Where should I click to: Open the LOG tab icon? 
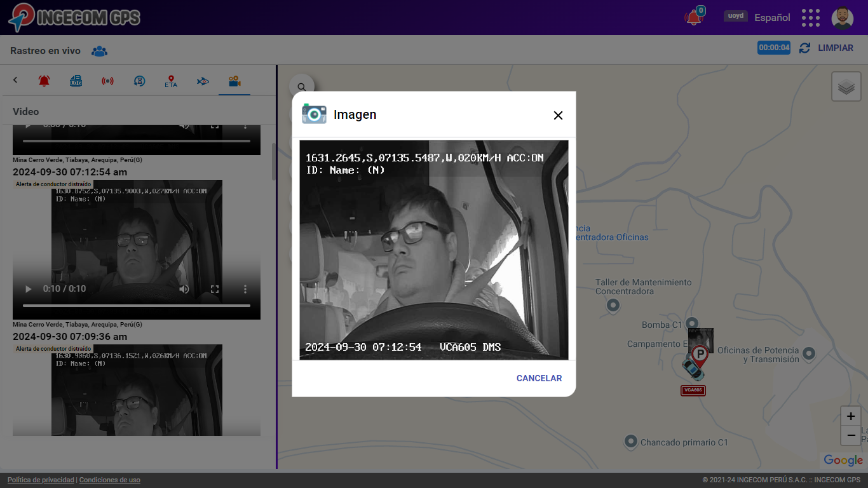[76, 81]
